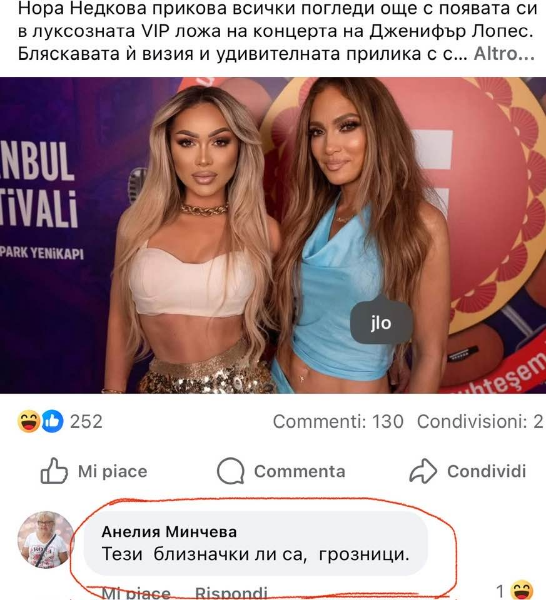Tap the Condividi share arrow icon
The image size is (546, 600).
(423, 471)
